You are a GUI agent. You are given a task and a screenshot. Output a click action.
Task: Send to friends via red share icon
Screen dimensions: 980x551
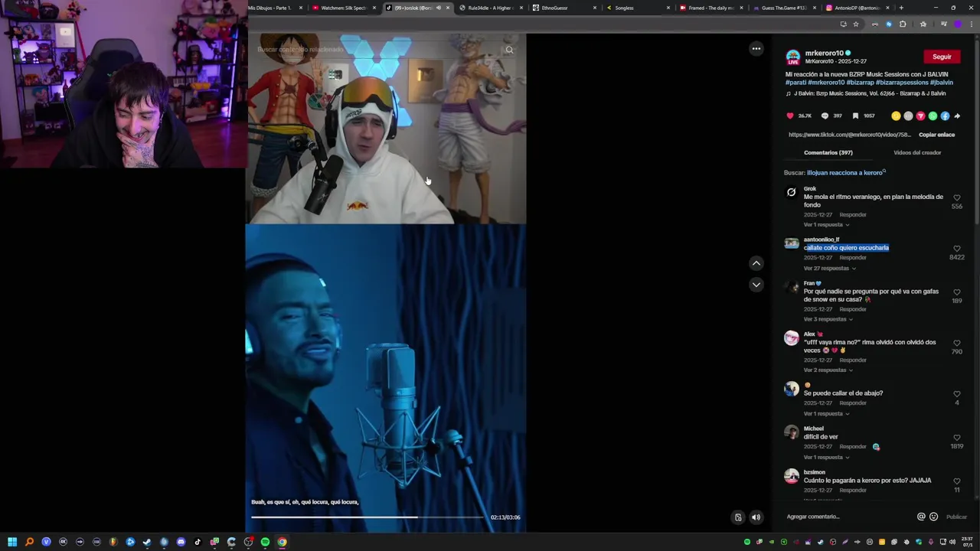[920, 116]
